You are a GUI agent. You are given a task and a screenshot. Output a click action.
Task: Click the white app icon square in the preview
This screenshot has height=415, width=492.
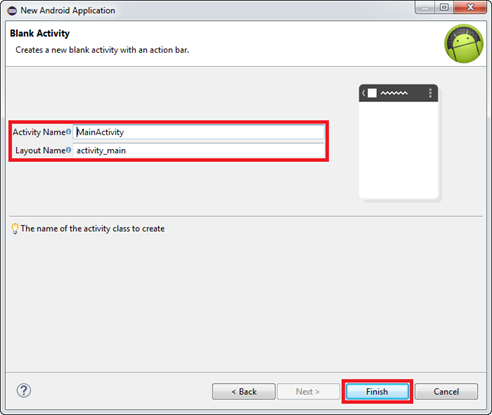(x=372, y=93)
